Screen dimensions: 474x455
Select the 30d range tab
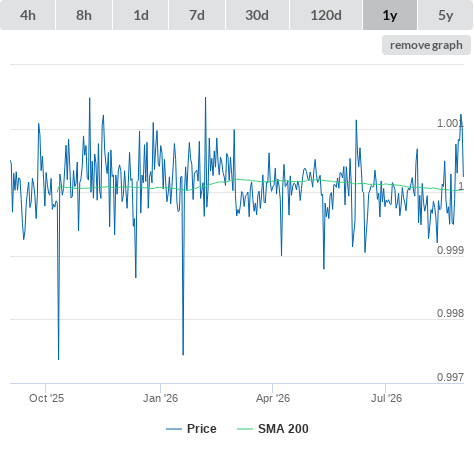coord(257,15)
